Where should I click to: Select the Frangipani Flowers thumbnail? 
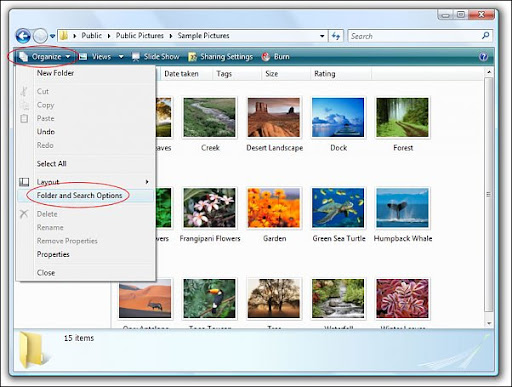209,208
